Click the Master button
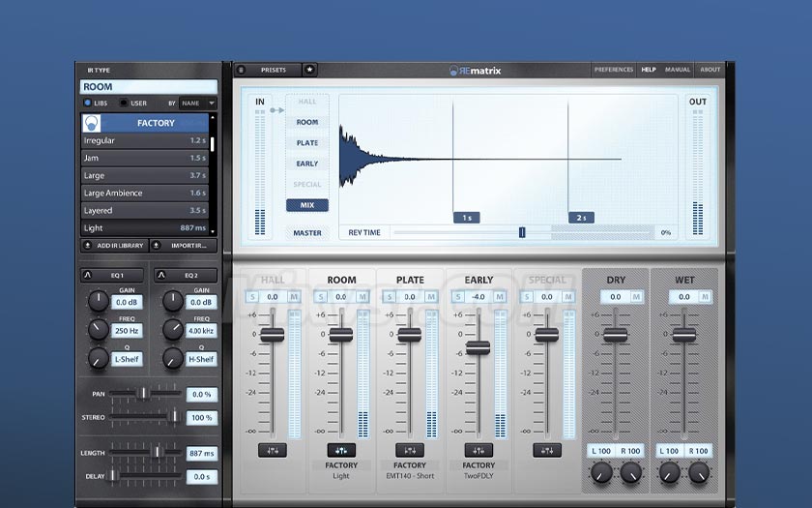This screenshot has height=508, width=812. point(307,233)
